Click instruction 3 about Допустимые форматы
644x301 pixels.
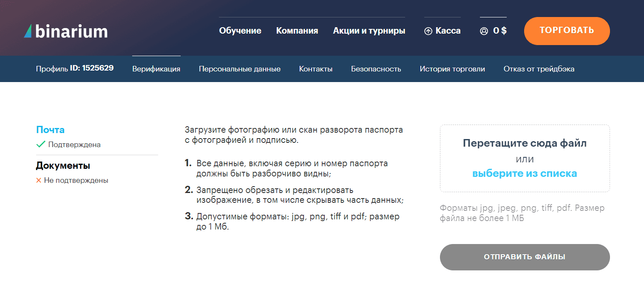click(x=292, y=221)
